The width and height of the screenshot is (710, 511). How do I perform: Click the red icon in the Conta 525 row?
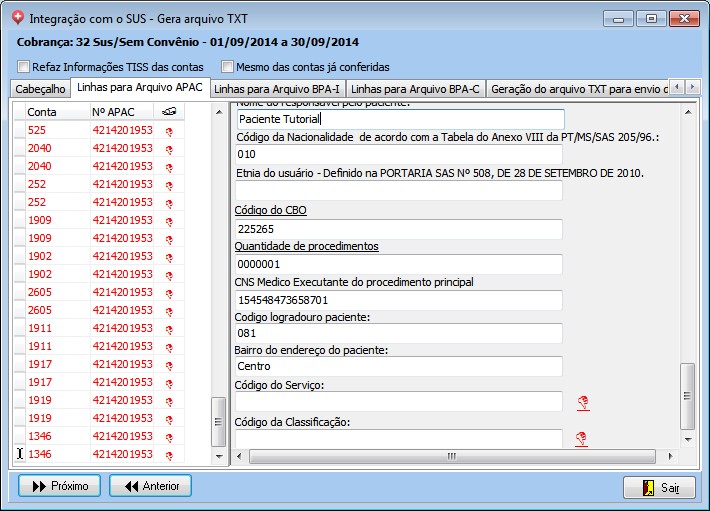click(x=169, y=131)
